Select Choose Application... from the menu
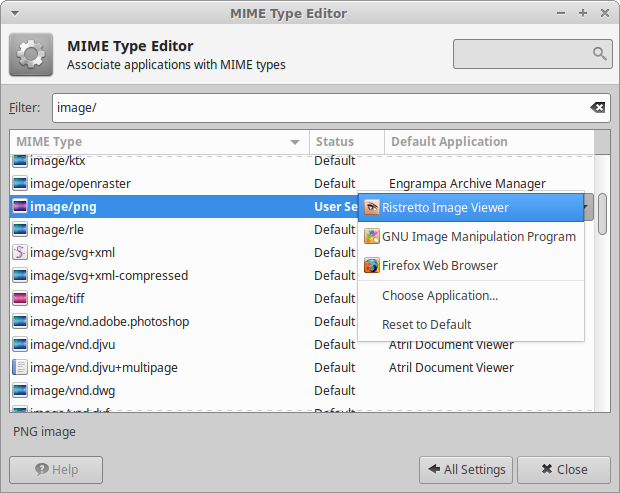The image size is (620, 493). 440,296
